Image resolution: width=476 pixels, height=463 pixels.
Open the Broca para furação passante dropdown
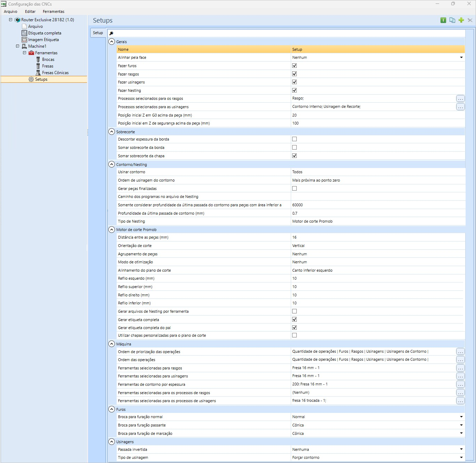click(461, 425)
